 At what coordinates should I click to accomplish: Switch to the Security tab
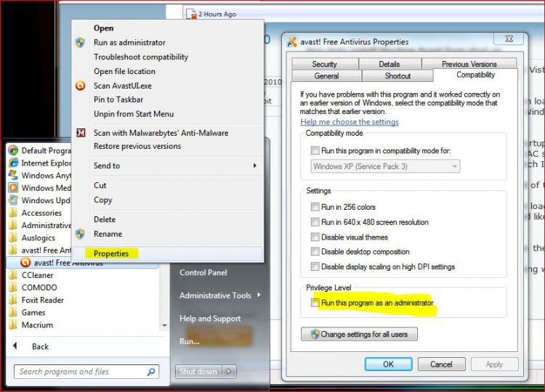click(x=325, y=64)
